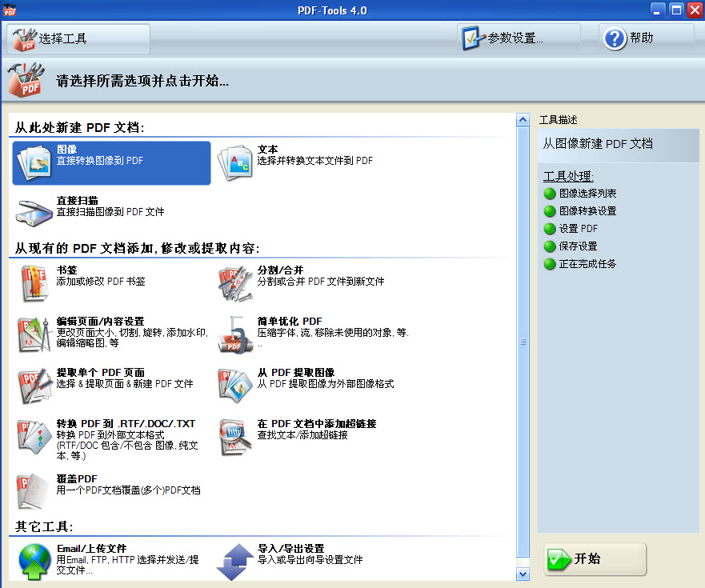This screenshot has height=588, width=705.
Task: Click the 开始 start button
Action: click(x=595, y=558)
